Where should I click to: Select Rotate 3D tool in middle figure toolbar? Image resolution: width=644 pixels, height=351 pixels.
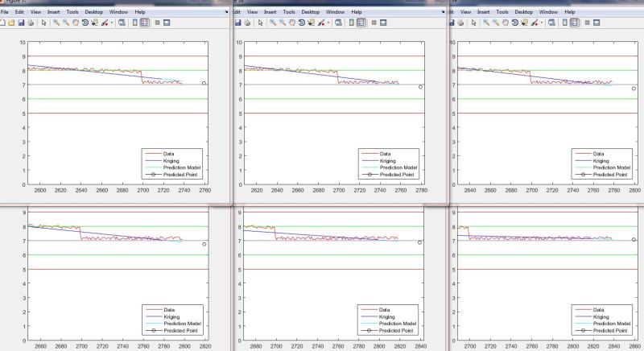point(301,23)
